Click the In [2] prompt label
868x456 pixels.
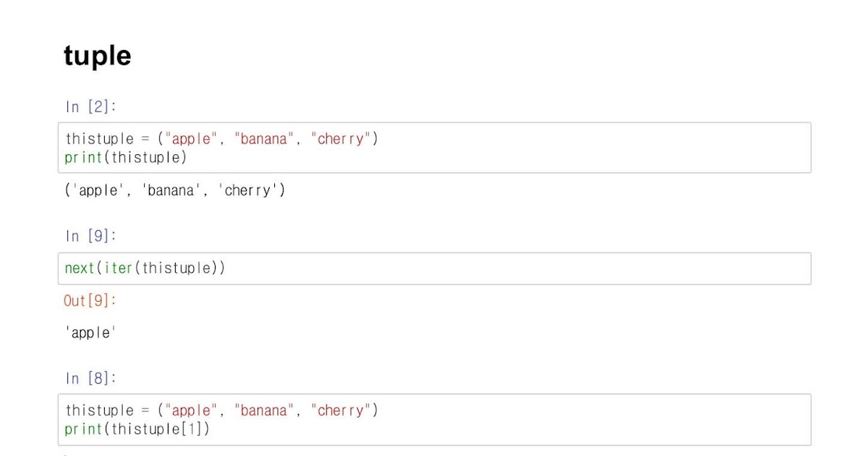[x=90, y=107]
